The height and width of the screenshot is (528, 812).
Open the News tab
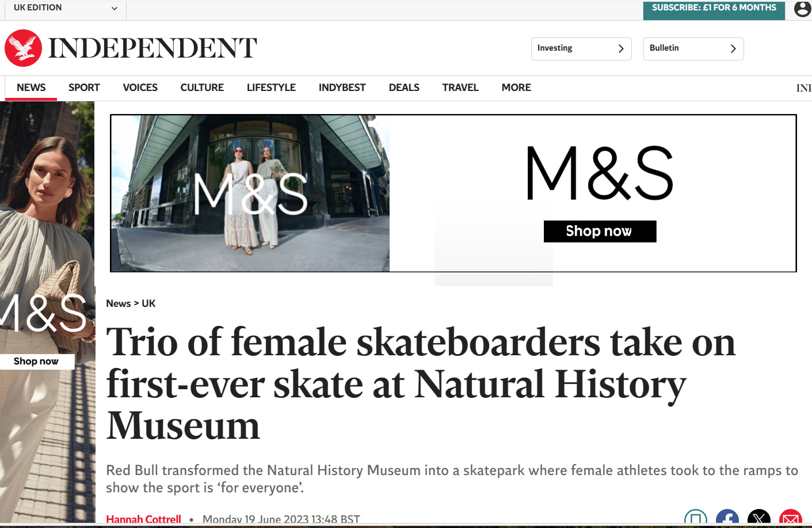pos(31,88)
